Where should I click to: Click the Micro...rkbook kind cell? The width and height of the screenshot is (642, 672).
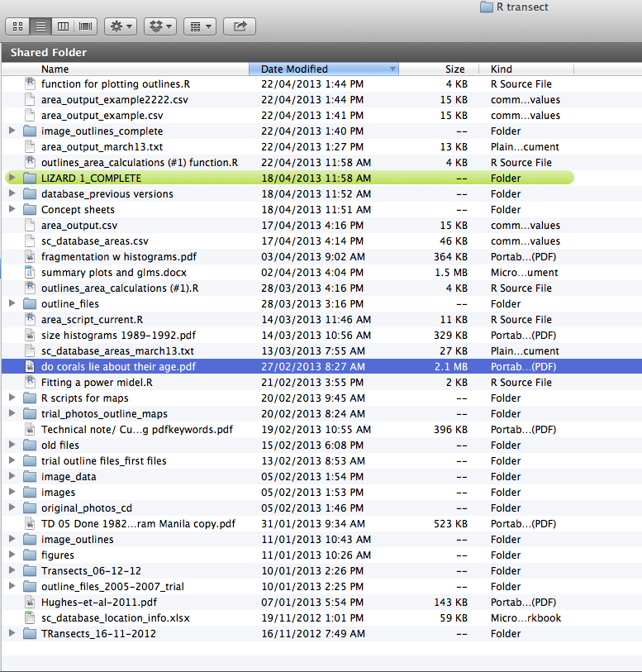click(525, 618)
